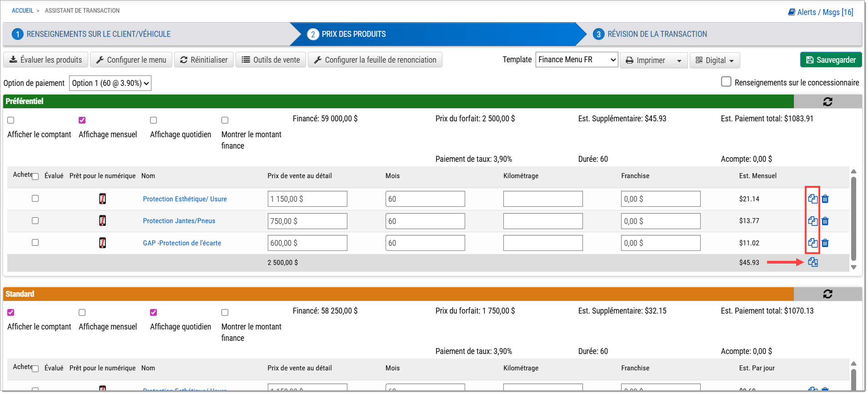Click digital-ready phone icon for Protection Jantes/Pneus

(x=103, y=221)
